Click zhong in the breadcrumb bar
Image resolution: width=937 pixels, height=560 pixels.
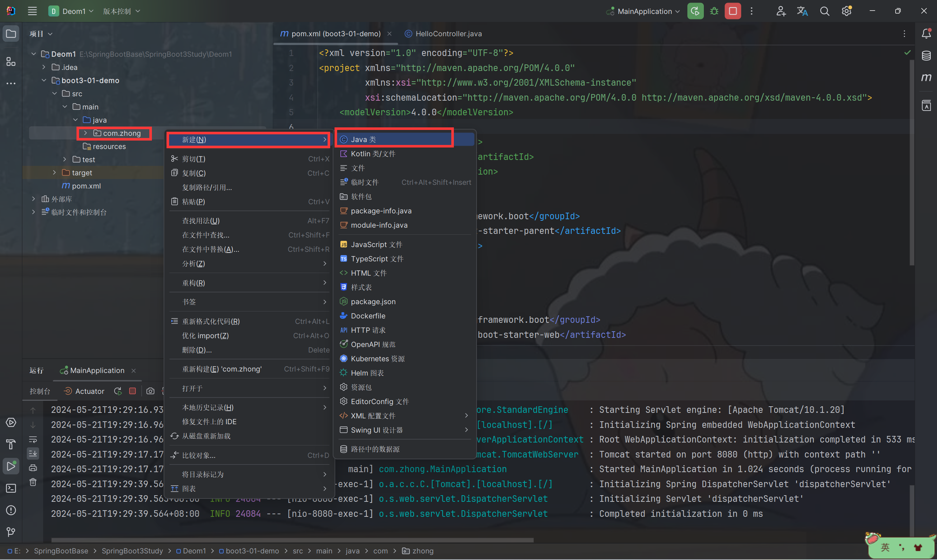(x=418, y=551)
